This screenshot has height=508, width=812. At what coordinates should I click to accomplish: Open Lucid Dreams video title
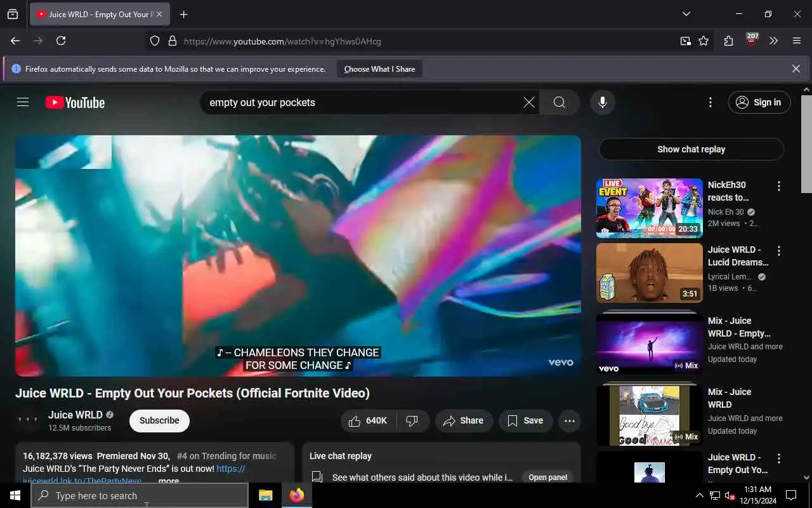pyautogui.click(x=738, y=256)
